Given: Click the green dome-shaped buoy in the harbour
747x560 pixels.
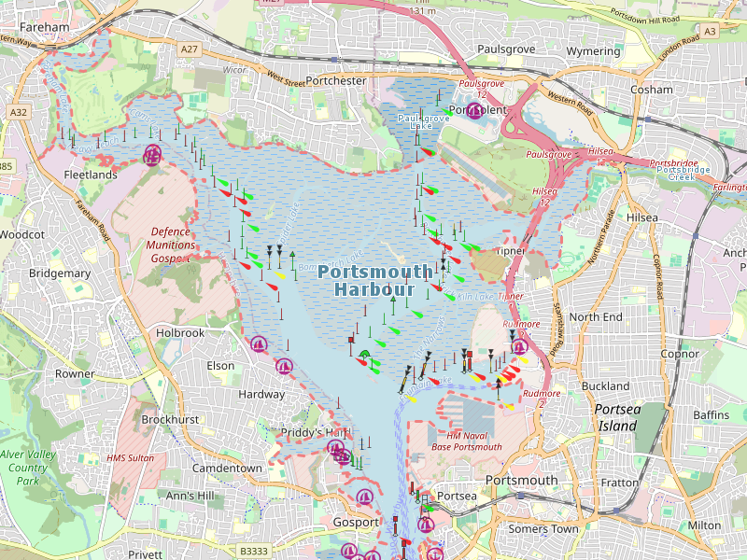Looking at the screenshot, I should tap(364, 355).
